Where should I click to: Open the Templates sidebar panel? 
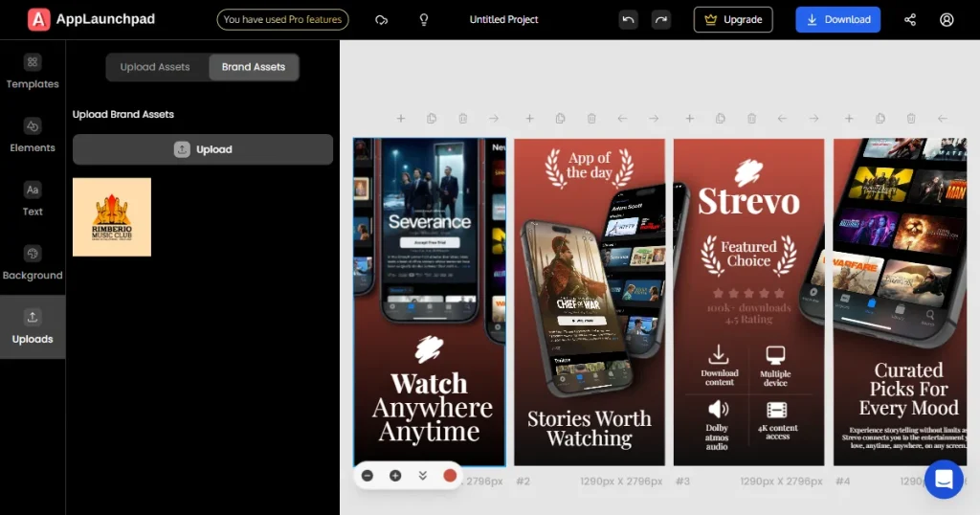(33, 73)
